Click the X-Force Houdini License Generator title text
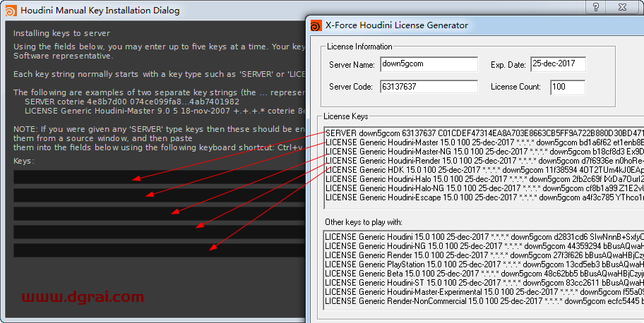This screenshot has width=644, height=323. click(x=397, y=25)
